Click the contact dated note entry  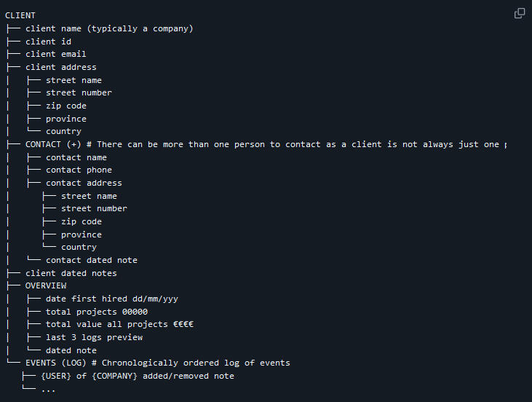click(x=92, y=260)
